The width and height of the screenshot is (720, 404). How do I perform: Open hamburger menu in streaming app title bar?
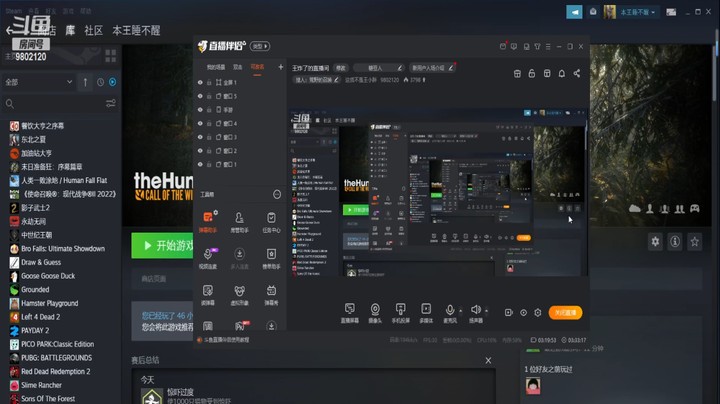(548, 46)
